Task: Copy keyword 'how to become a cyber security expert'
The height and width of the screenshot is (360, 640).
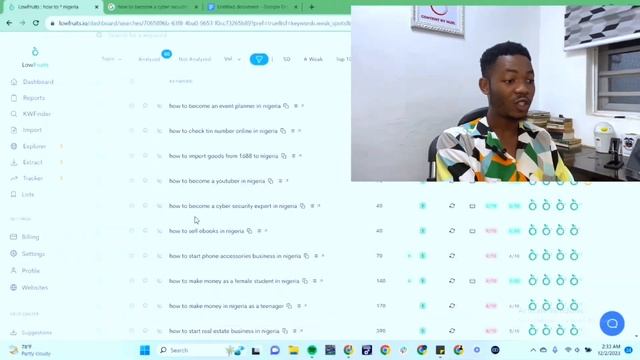Action: pyautogui.click(x=302, y=206)
